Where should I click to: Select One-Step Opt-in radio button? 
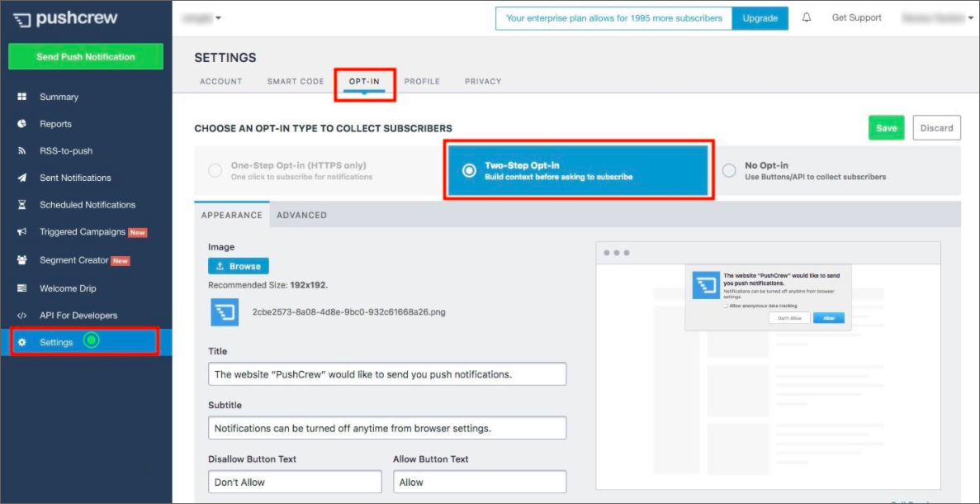pos(215,171)
